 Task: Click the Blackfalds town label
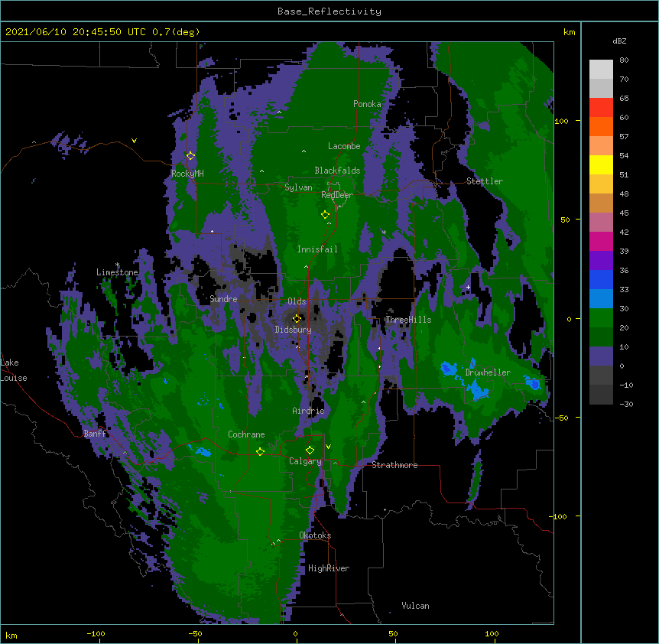pos(337,171)
